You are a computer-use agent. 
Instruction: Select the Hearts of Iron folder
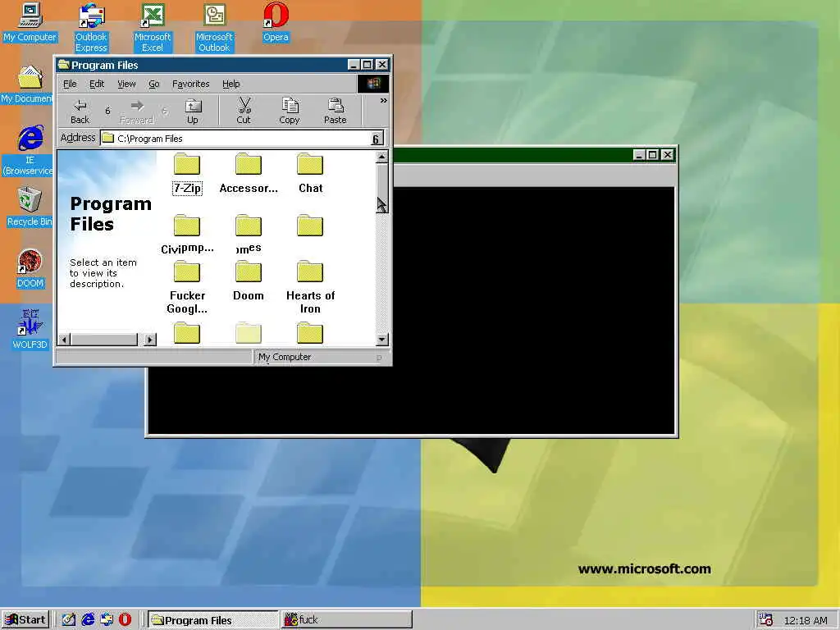(310, 288)
